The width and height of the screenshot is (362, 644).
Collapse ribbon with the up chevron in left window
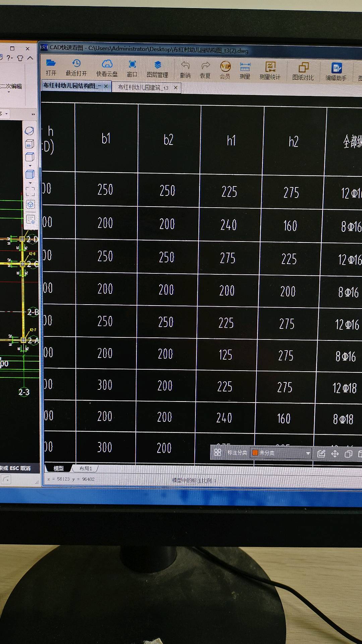point(30,58)
